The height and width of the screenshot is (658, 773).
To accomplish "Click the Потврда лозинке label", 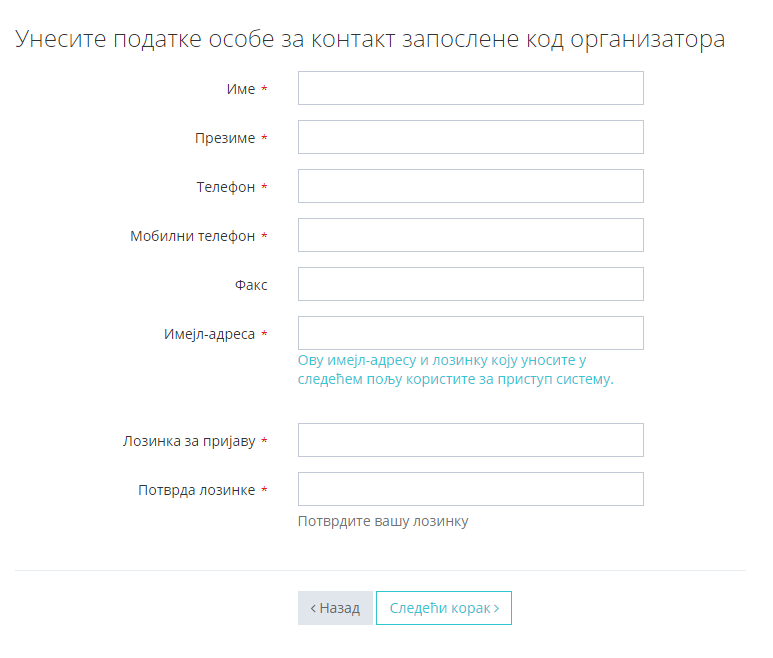I will [196, 490].
